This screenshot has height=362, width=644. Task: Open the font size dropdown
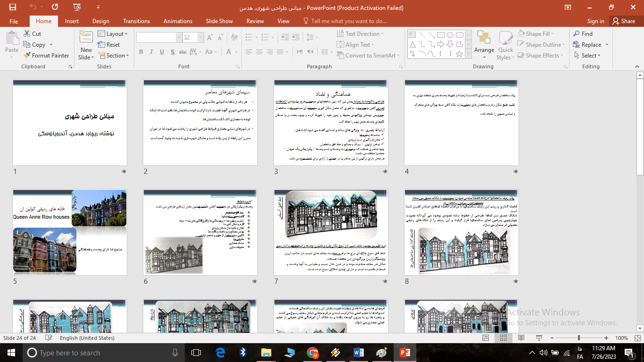coord(200,36)
